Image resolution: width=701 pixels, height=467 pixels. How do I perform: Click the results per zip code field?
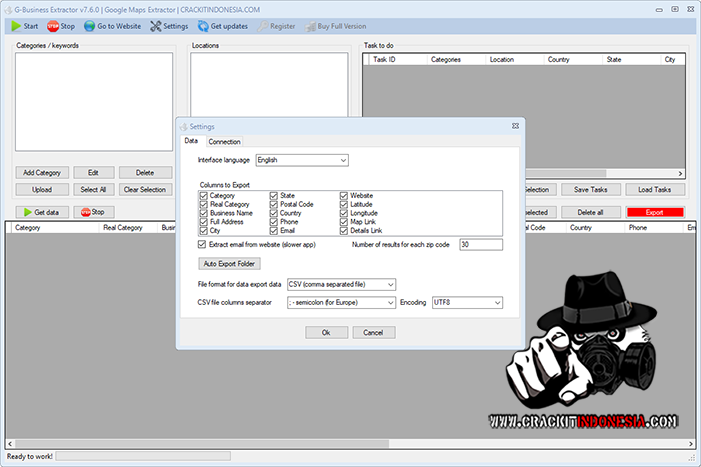(480, 244)
